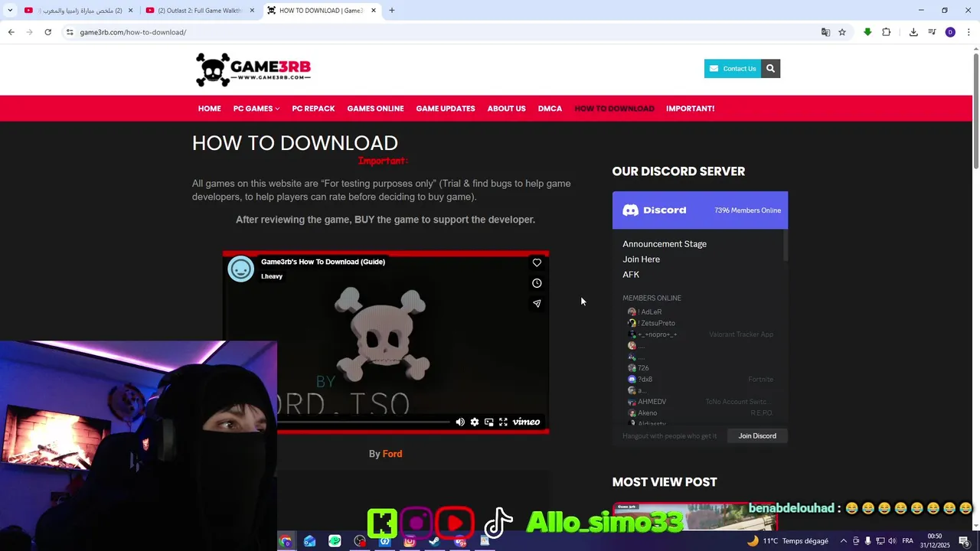This screenshot has width=980, height=551.
Task: Reload the page with the refresh icon
Action: (47, 32)
